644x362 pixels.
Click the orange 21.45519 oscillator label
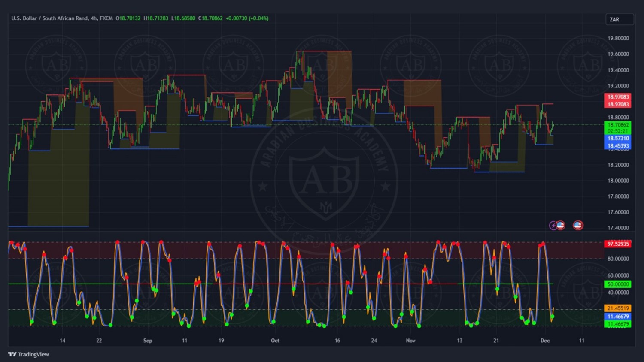click(x=618, y=308)
